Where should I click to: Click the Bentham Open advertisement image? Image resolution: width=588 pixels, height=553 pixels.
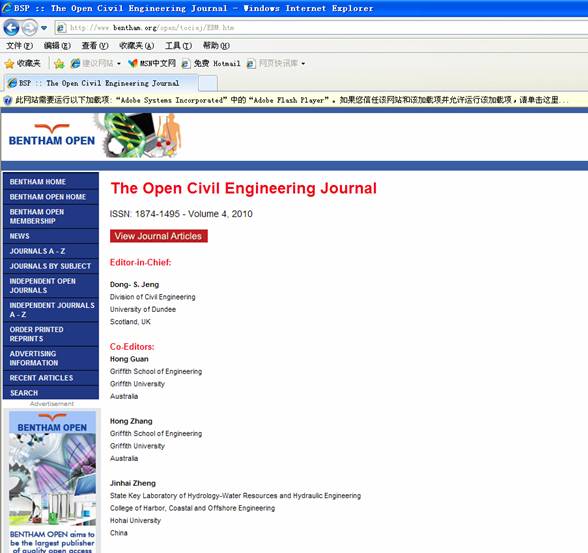coord(52,481)
